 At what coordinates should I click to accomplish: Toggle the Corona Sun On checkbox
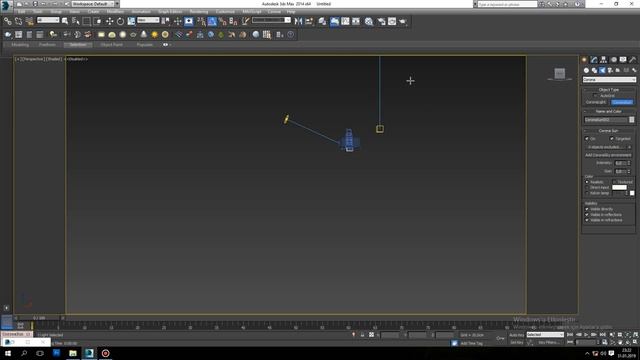pyautogui.click(x=587, y=139)
